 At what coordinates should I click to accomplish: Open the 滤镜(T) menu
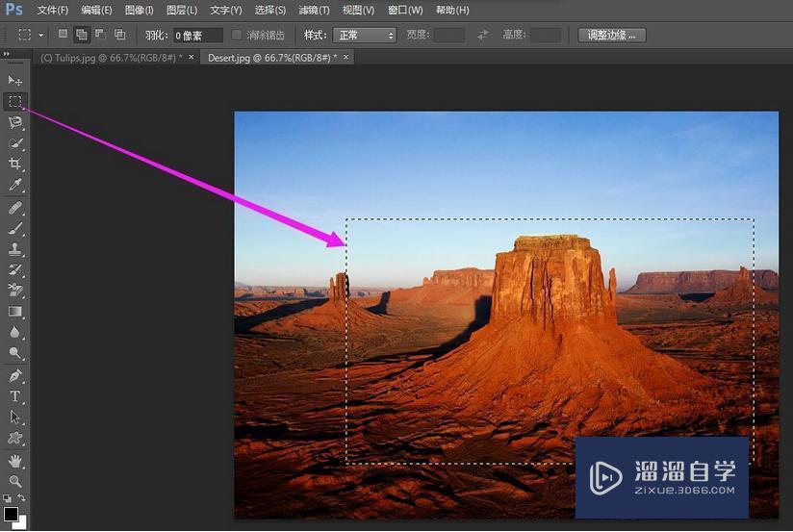314,10
